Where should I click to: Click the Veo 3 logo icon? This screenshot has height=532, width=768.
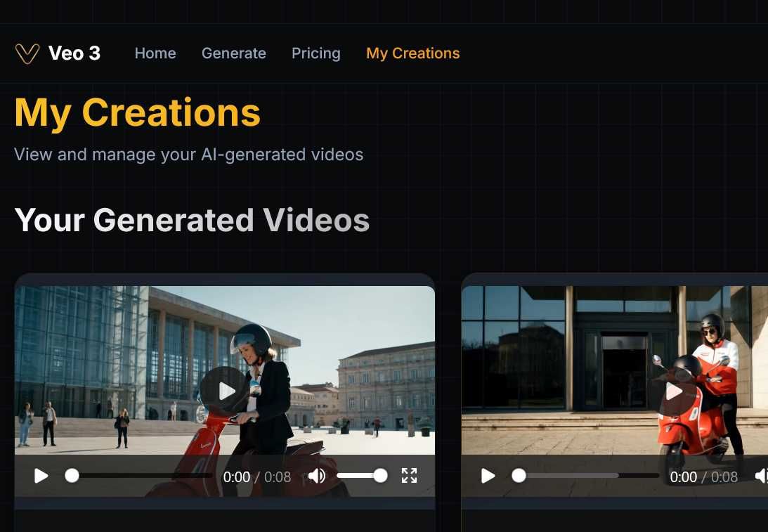coord(27,53)
